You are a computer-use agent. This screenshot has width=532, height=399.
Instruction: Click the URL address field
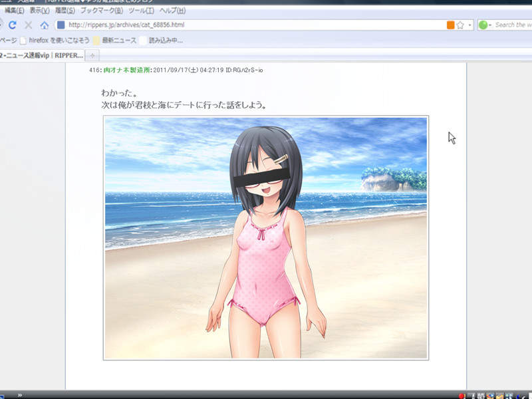(x=253, y=25)
